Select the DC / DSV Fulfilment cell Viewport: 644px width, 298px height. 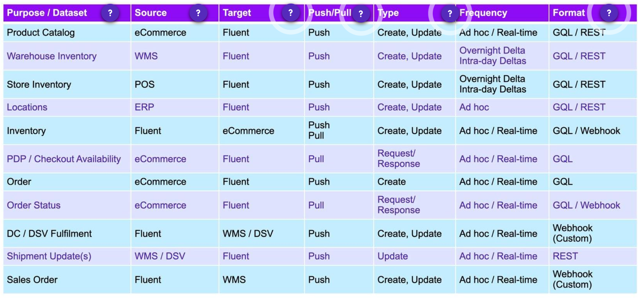point(49,234)
